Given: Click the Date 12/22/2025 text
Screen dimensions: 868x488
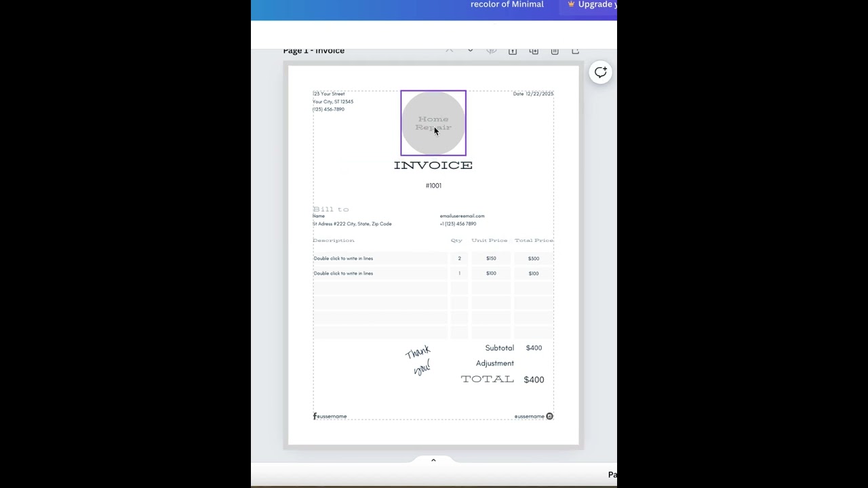Looking at the screenshot, I should 533,94.
